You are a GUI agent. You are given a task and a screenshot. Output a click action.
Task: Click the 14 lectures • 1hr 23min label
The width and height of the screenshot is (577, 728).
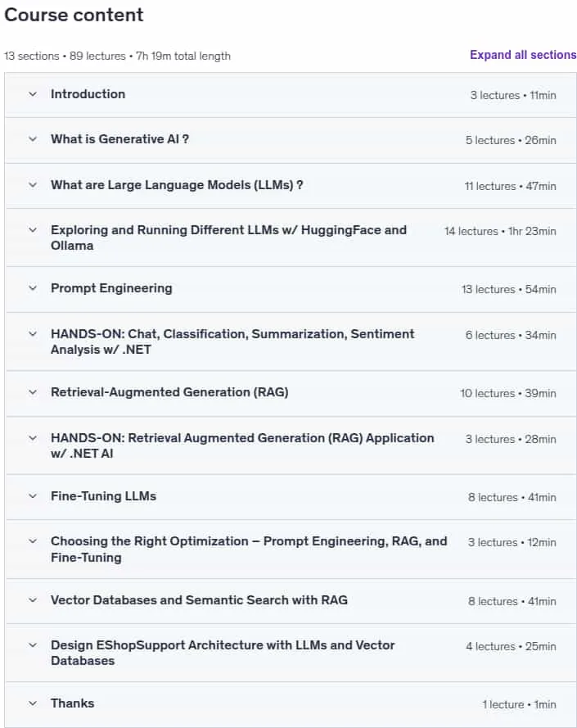(x=500, y=231)
